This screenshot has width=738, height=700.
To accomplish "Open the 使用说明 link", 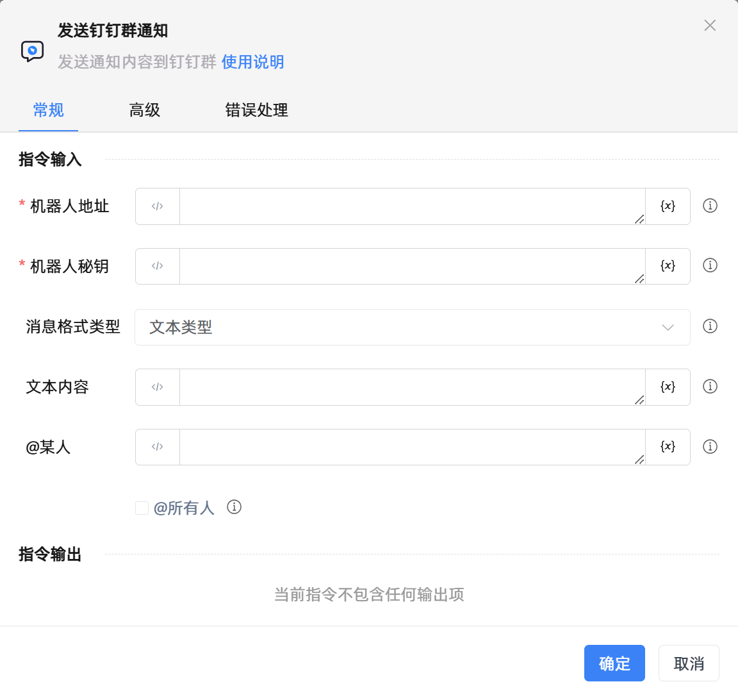I will [253, 62].
